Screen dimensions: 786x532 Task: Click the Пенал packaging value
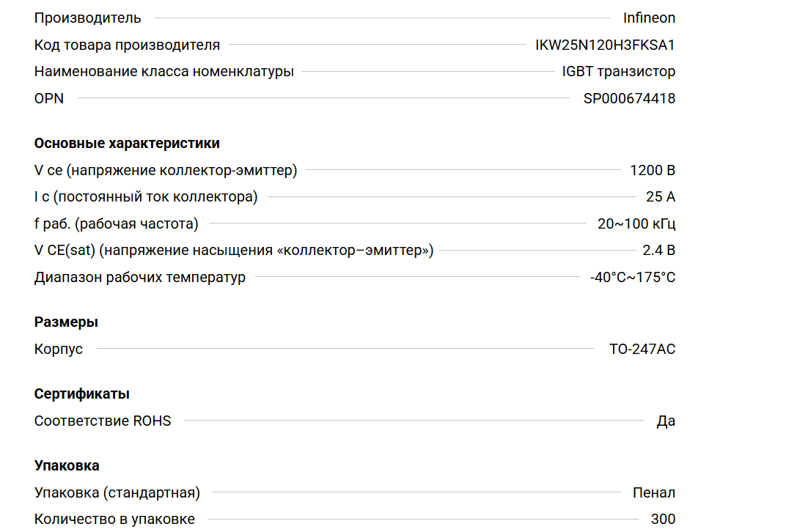pyautogui.click(x=654, y=493)
